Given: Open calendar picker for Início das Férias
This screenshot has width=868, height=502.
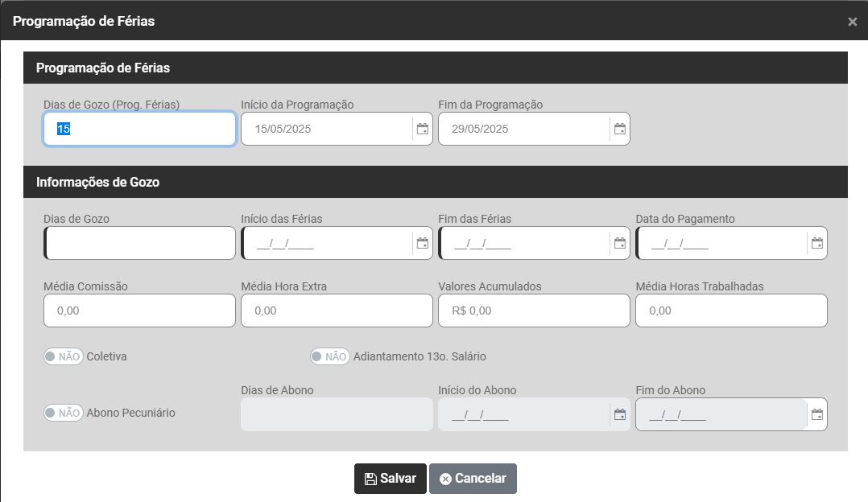Looking at the screenshot, I should coord(422,243).
